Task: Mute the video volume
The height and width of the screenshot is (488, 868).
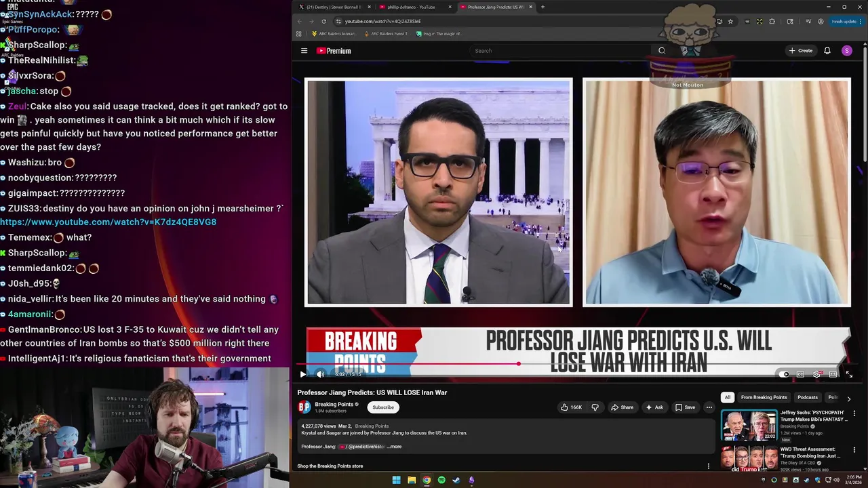Action: 320,374
